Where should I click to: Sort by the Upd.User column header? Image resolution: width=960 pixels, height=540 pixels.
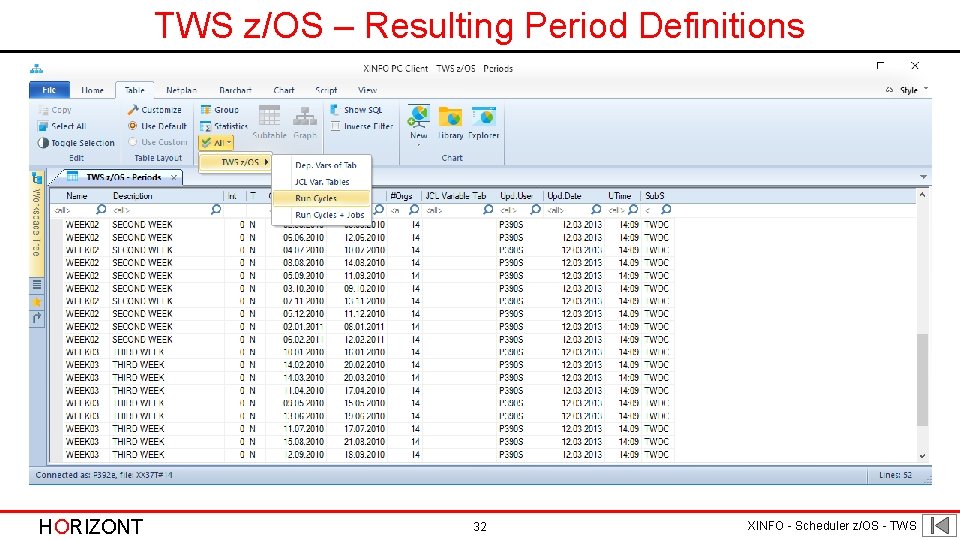click(x=519, y=196)
